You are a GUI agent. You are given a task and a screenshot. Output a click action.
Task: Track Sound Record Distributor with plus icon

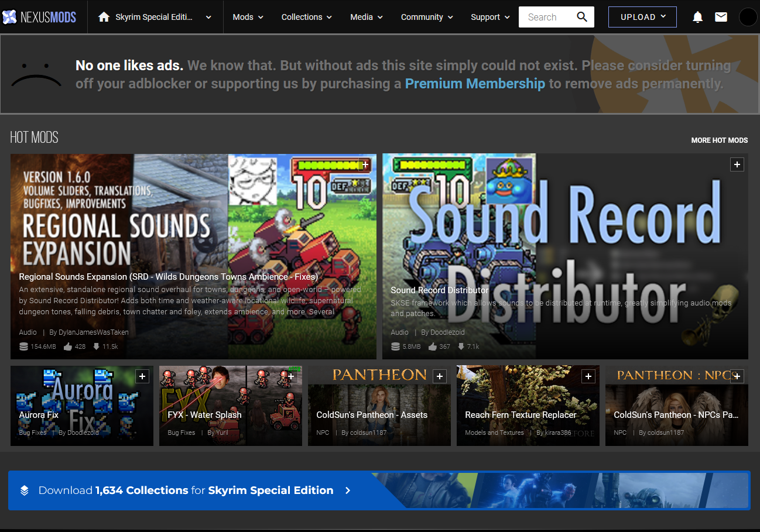point(737,164)
